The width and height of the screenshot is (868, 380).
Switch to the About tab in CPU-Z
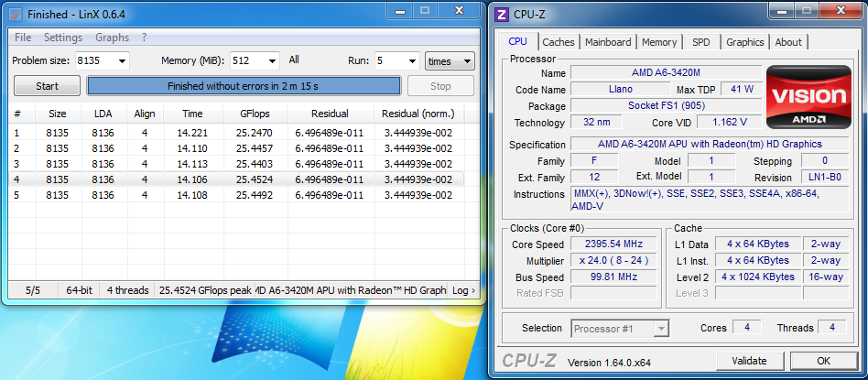[x=788, y=42]
